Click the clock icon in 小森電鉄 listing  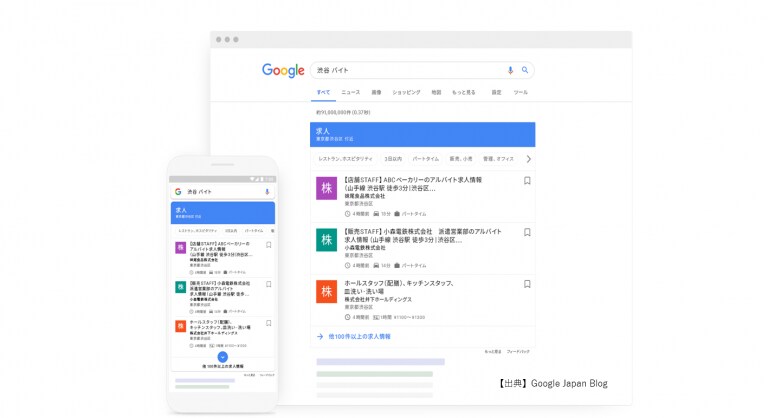pos(347,266)
